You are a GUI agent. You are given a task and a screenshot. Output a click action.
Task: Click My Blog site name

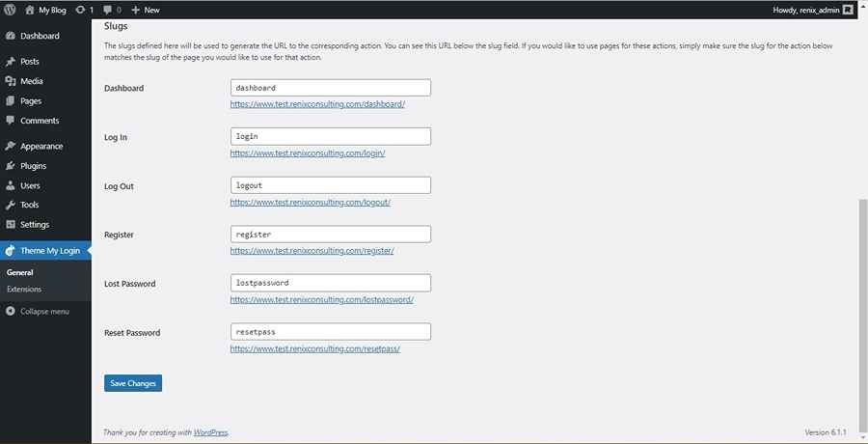(x=52, y=10)
